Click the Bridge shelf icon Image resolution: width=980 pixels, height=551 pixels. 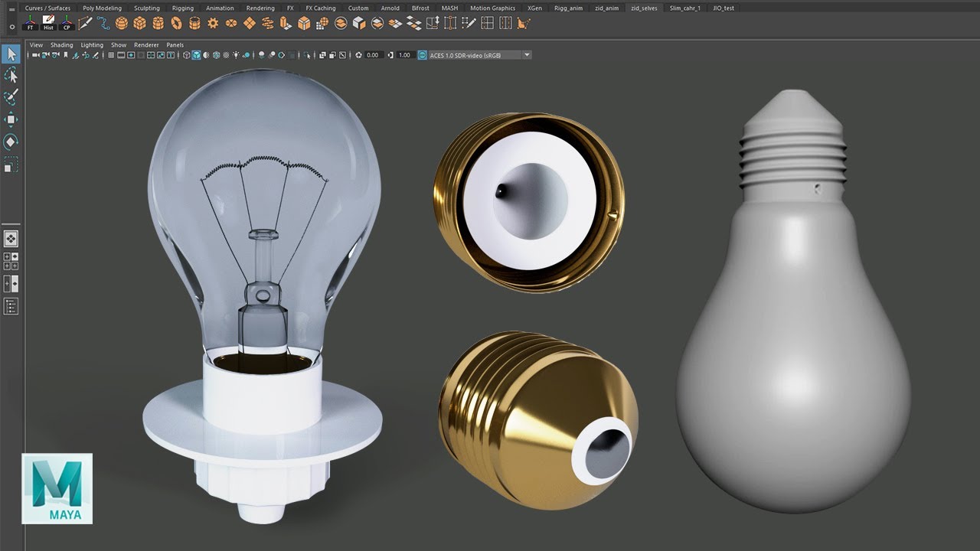pyautogui.click(x=413, y=23)
